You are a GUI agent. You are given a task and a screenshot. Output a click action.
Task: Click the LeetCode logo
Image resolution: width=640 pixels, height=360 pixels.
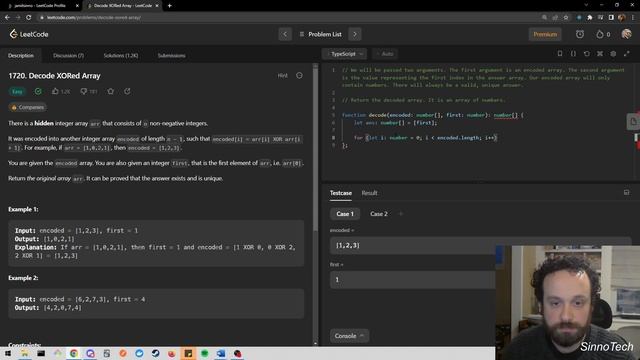coord(29,34)
